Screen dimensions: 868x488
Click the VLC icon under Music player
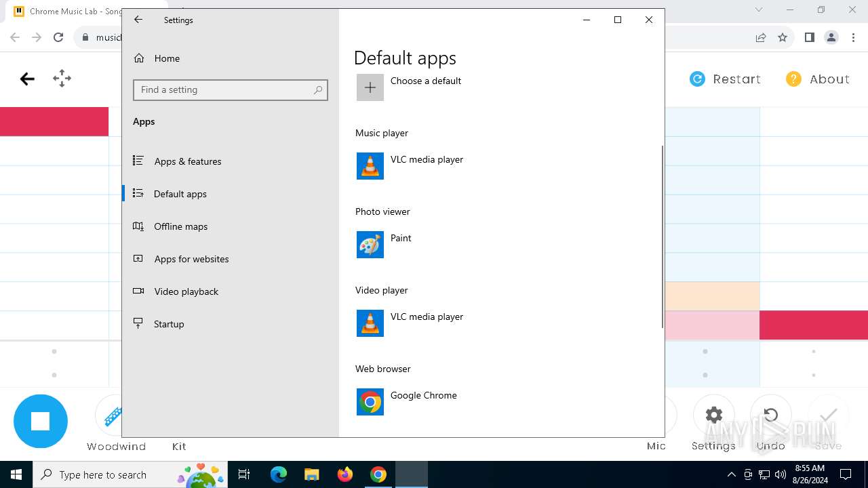[x=370, y=166]
